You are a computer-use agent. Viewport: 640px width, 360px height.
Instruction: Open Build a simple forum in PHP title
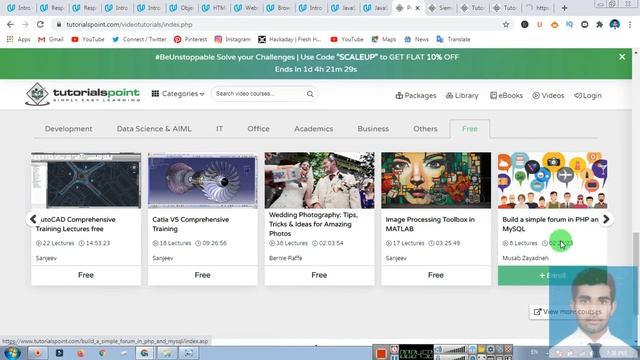click(x=550, y=224)
